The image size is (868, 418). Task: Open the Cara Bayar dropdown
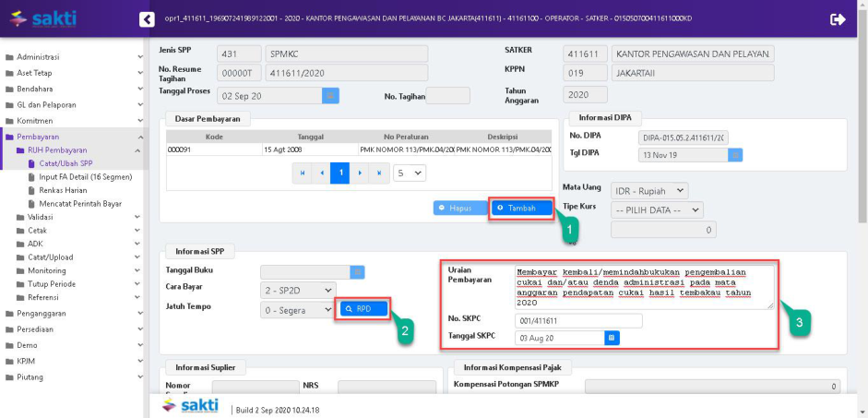click(298, 290)
